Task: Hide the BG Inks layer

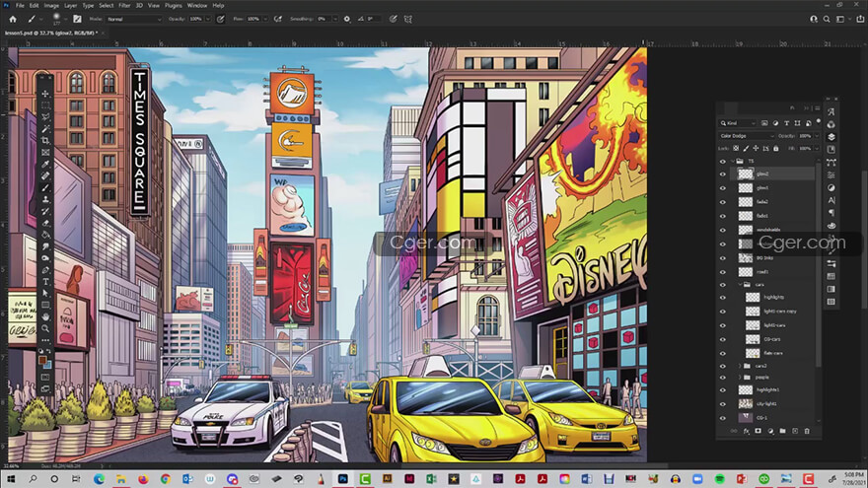Action: click(x=722, y=258)
